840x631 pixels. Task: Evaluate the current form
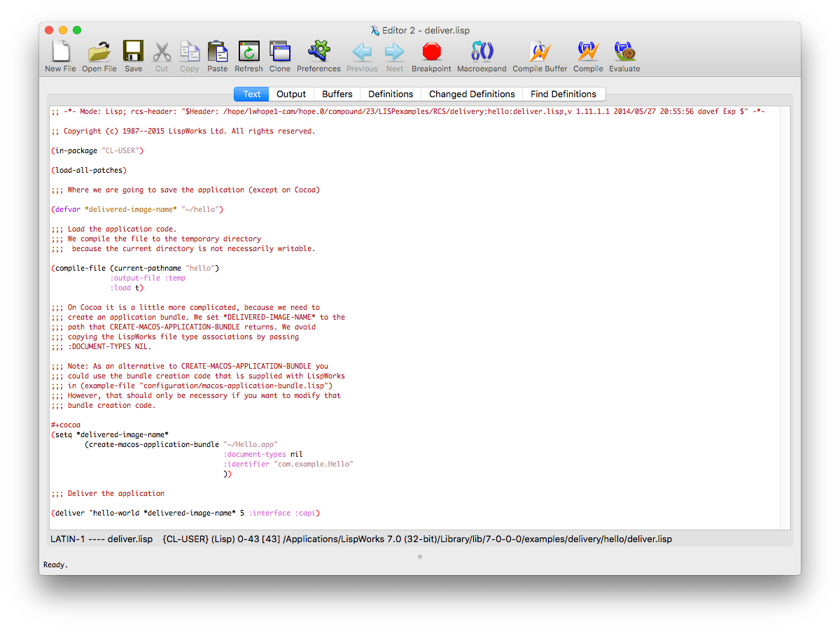(624, 52)
